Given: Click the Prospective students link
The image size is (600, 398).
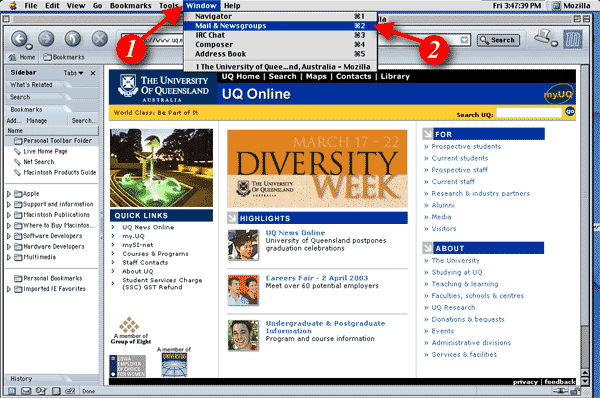Looking at the screenshot, I should [466, 147].
